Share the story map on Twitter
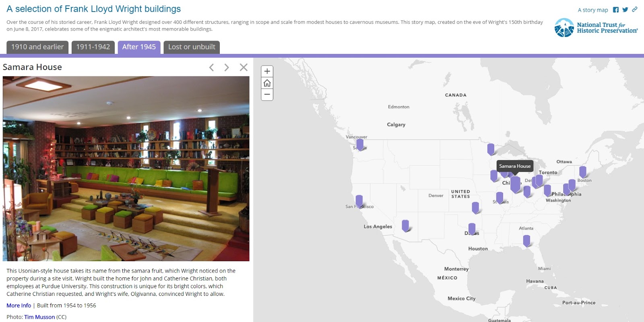 click(624, 10)
